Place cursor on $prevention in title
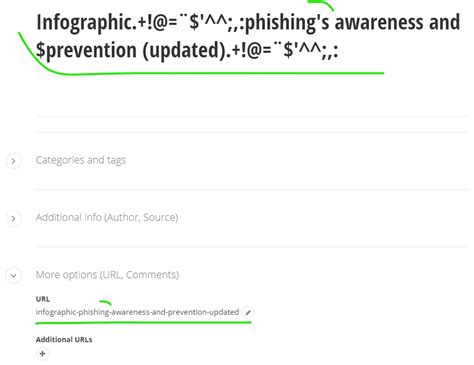 86,50
